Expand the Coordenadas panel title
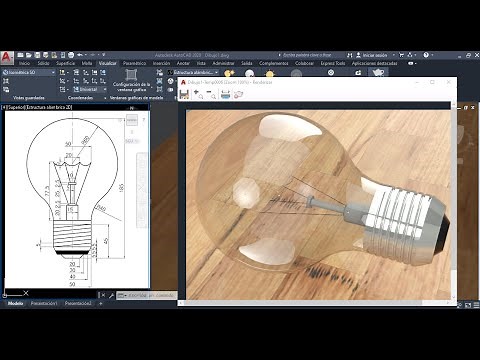Screen dimensions: 480x360 pyautogui.click(x=80, y=98)
